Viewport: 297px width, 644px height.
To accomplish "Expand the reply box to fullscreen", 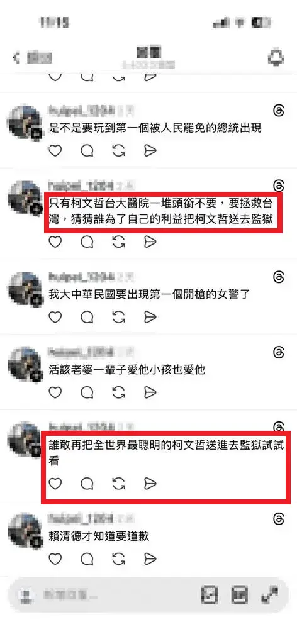I will [269, 594].
